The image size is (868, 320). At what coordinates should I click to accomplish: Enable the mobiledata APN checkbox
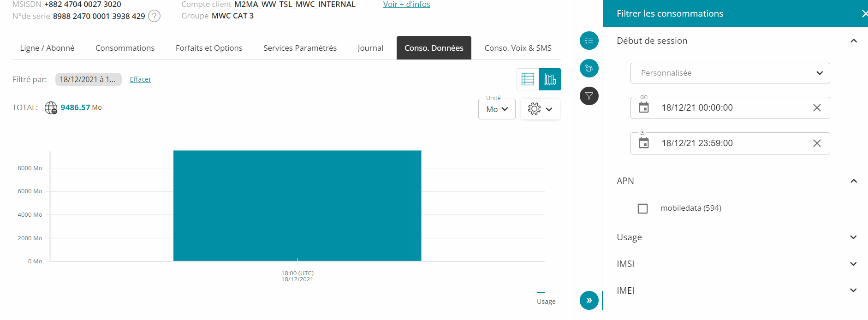point(642,208)
